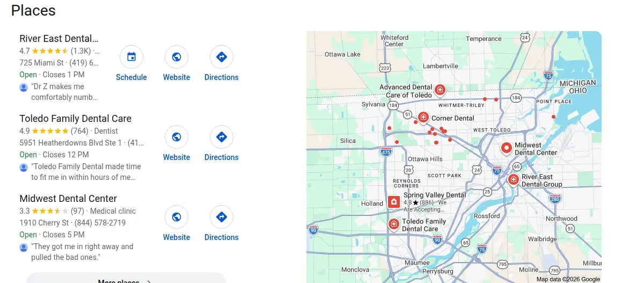Screen dimensions: 644x283
Task: Select the Spring Valley Dental map pin
Action: 394,202
